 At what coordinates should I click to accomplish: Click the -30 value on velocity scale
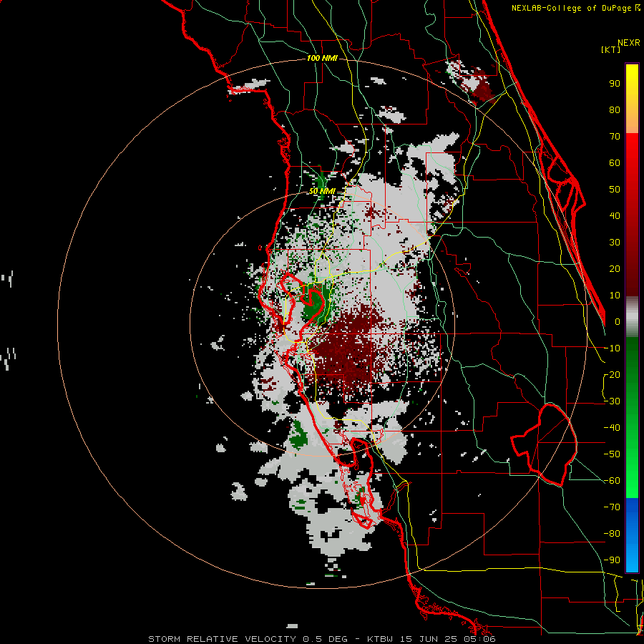coord(612,401)
